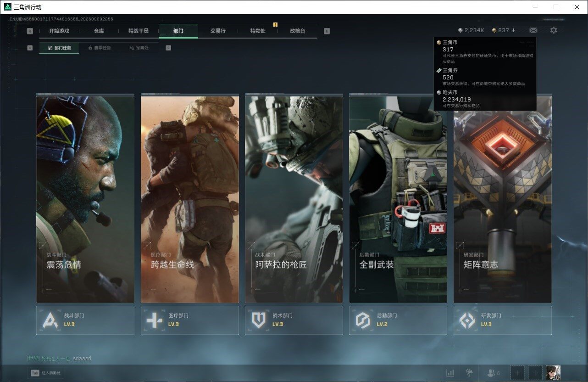Open the settings gear icon
The height and width of the screenshot is (382, 588).
click(x=554, y=30)
